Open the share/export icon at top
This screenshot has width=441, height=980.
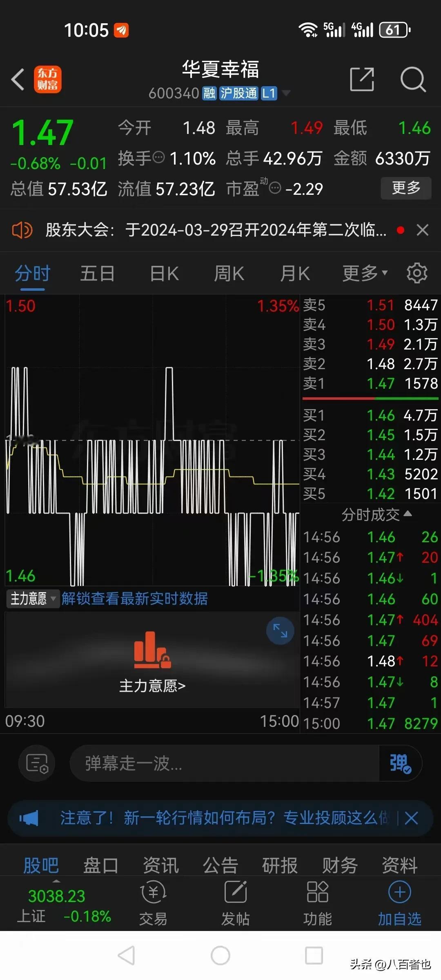[x=362, y=79]
